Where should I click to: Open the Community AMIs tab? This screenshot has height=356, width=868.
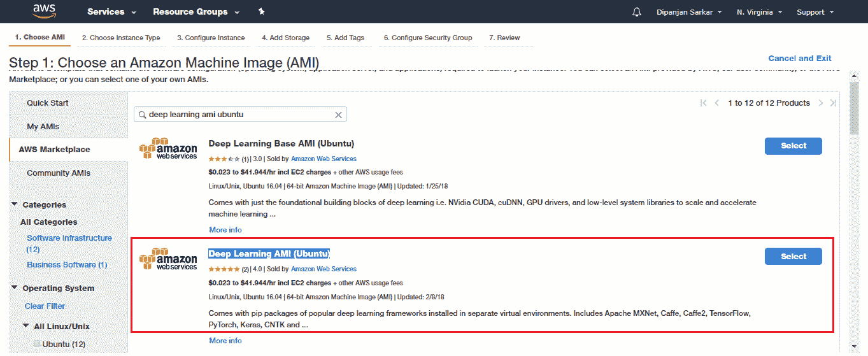point(69,173)
